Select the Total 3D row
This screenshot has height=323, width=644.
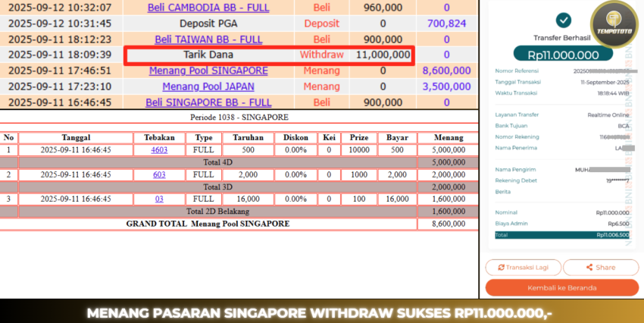tap(239, 187)
